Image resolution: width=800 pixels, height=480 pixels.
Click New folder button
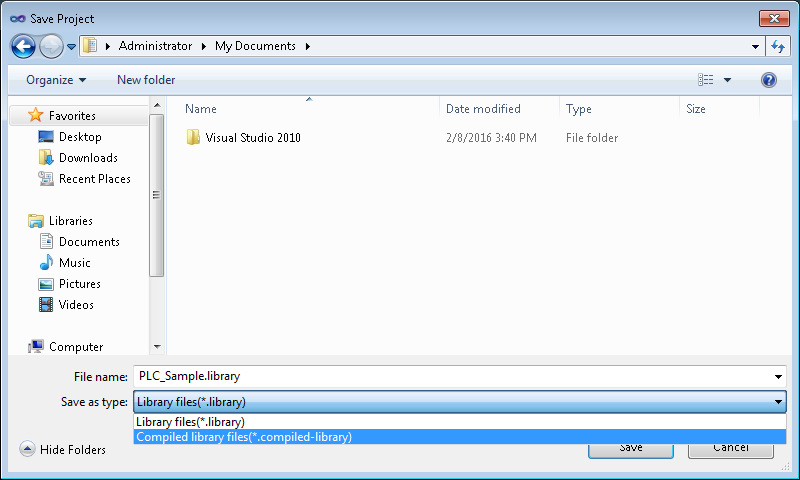(x=146, y=80)
